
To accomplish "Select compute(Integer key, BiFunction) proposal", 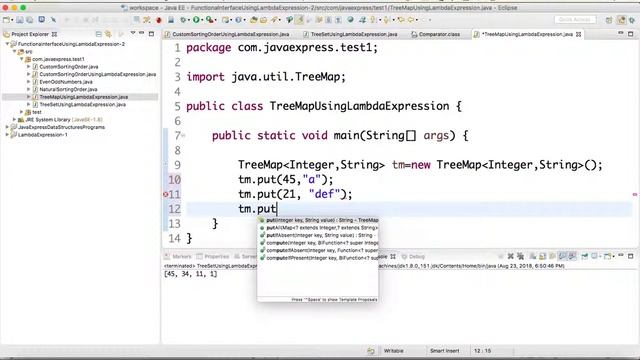I will pyautogui.click(x=318, y=243).
